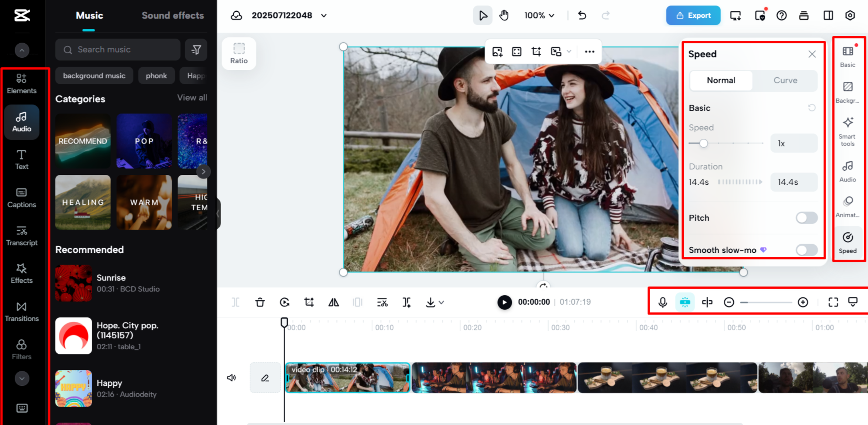Image resolution: width=868 pixels, height=425 pixels.
Task: Open View all categories link
Action: pyautogui.click(x=192, y=98)
